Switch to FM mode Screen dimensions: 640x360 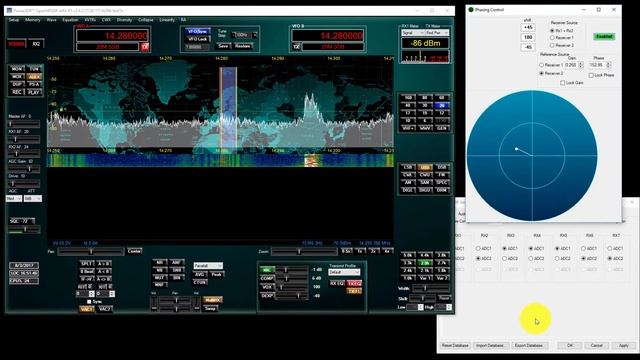pyautogui.click(x=442, y=175)
